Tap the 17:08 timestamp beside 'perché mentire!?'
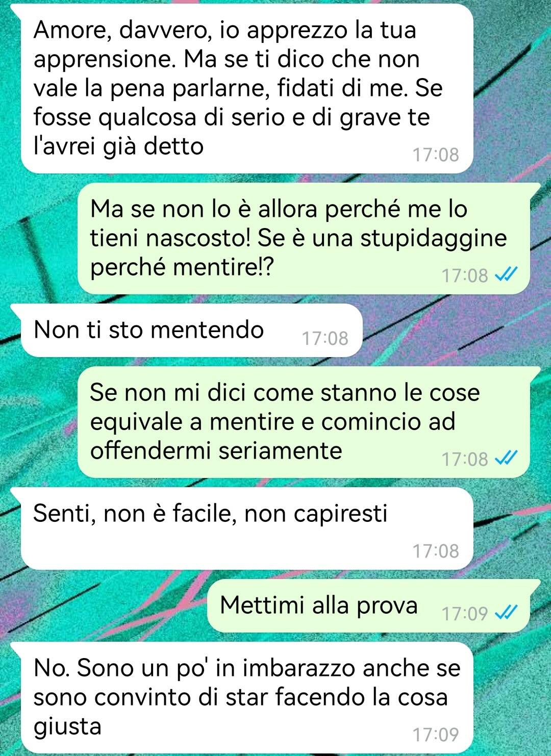This screenshot has width=551, height=756. (465, 276)
